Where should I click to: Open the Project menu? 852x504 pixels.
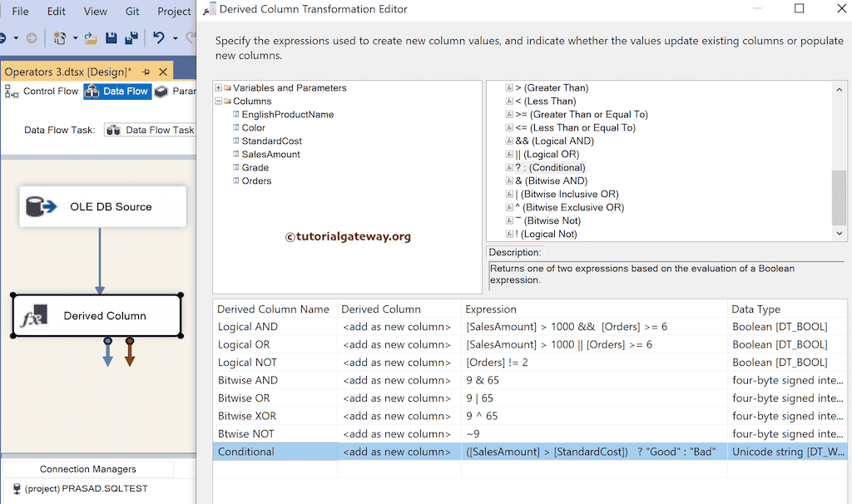[173, 11]
